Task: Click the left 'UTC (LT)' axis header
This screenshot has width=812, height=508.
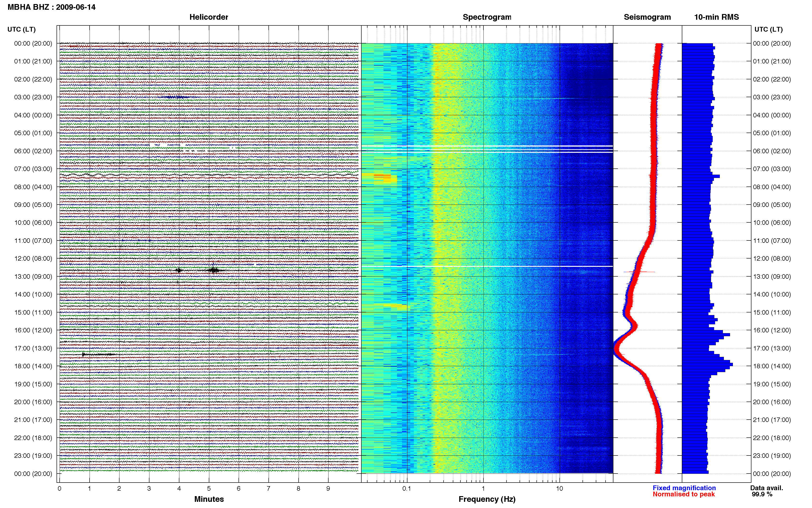Action: 21,29
